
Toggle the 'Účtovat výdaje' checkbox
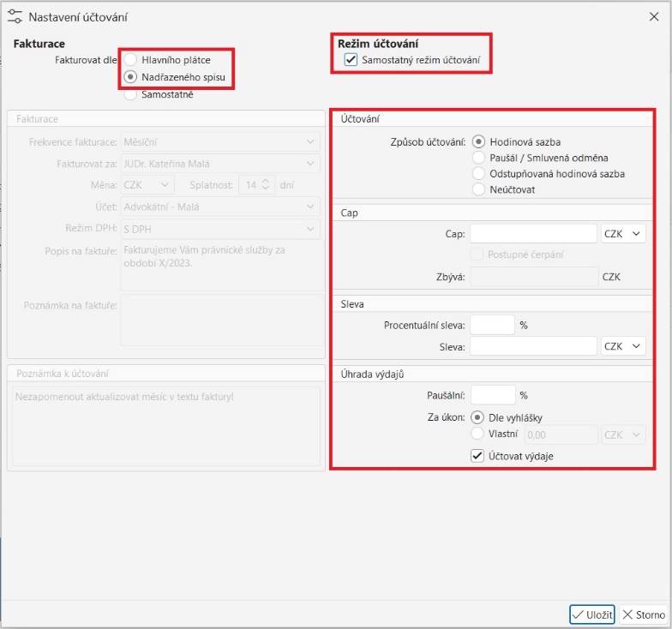[478, 456]
